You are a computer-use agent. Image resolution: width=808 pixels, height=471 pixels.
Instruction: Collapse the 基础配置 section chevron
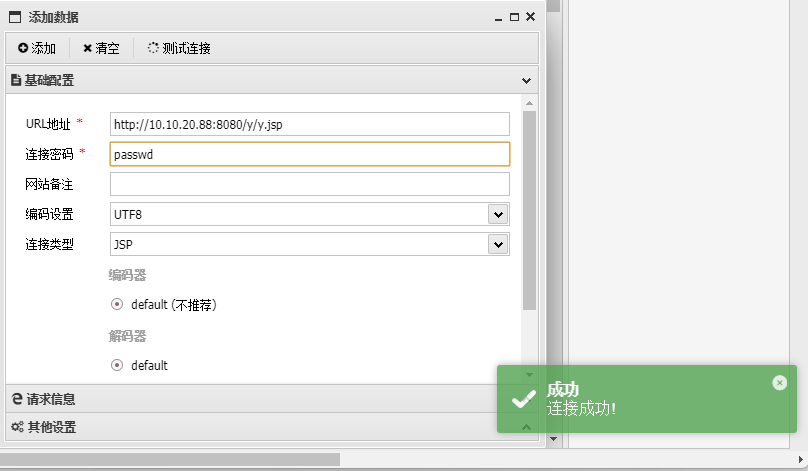527,80
